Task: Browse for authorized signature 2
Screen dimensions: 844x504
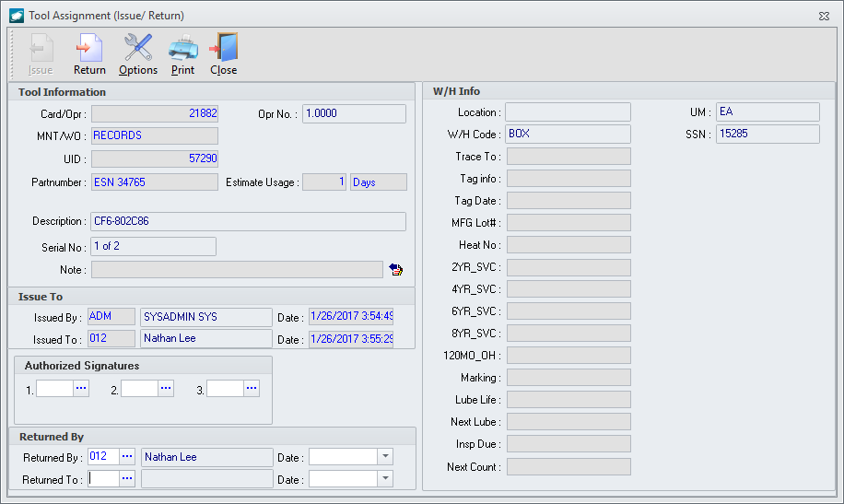Action: [x=166, y=388]
